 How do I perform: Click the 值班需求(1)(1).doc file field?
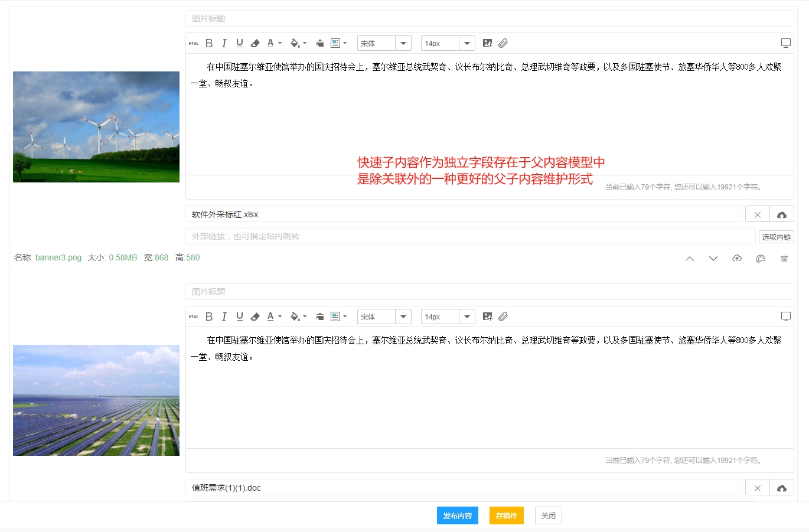pyautogui.click(x=464, y=488)
